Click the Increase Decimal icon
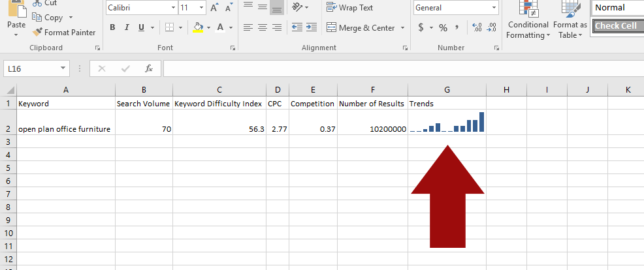Image resolution: width=644 pixels, height=270 pixels. (476, 27)
